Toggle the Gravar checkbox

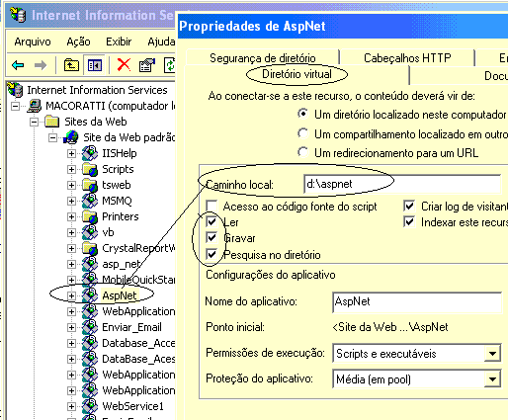(x=212, y=237)
